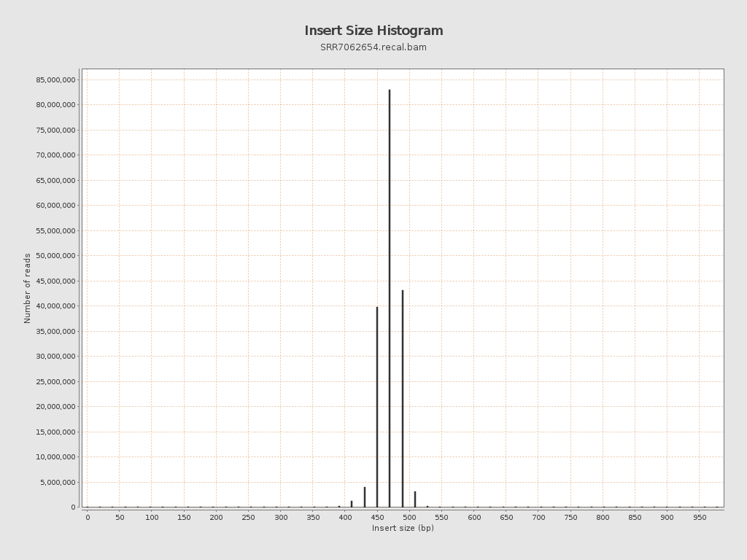Click the 85,000,000 y-axis label

55,79
